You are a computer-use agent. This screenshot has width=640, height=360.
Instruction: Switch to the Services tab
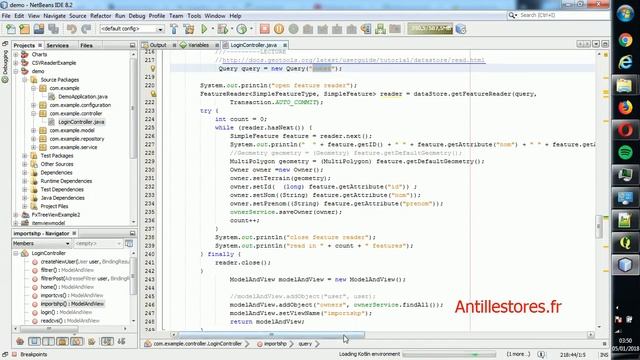[x=57, y=45]
